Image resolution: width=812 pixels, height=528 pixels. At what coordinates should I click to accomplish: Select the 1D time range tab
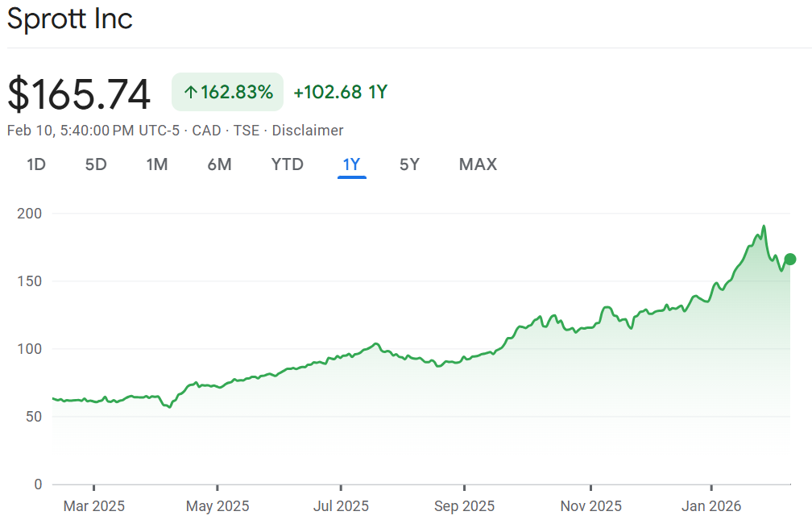pos(36,164)
